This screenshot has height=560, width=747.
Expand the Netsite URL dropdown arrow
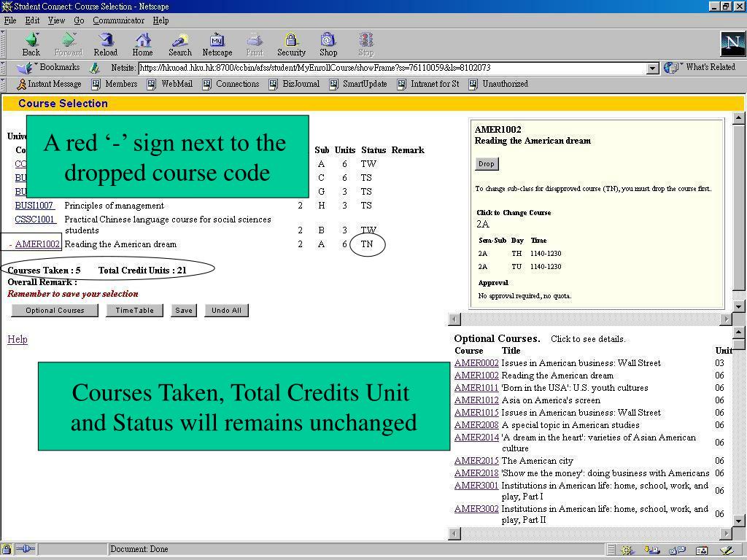click(653, 68)
